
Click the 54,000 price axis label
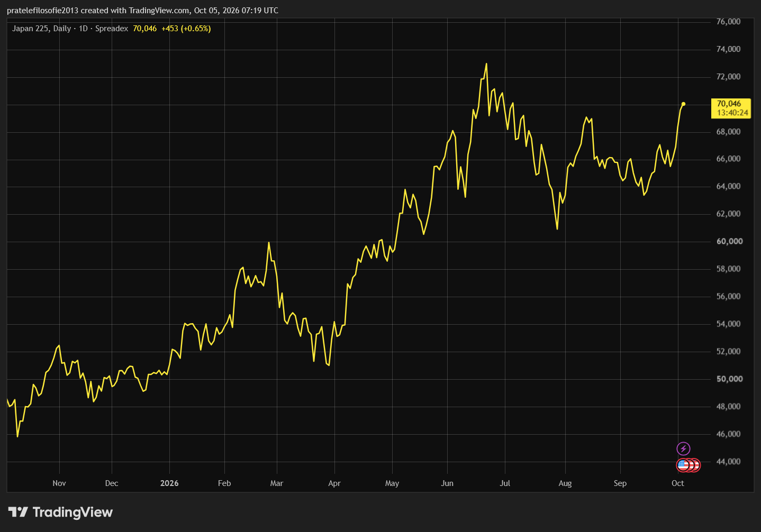click(728, 324)
